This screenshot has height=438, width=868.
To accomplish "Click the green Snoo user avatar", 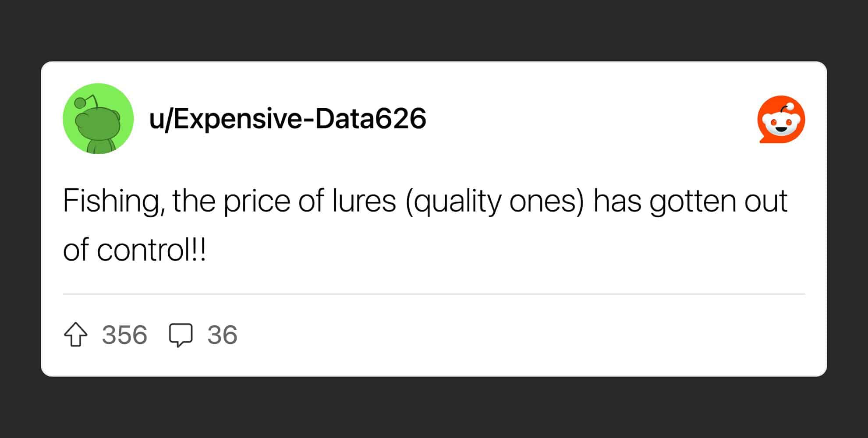I will pos(98,119).
